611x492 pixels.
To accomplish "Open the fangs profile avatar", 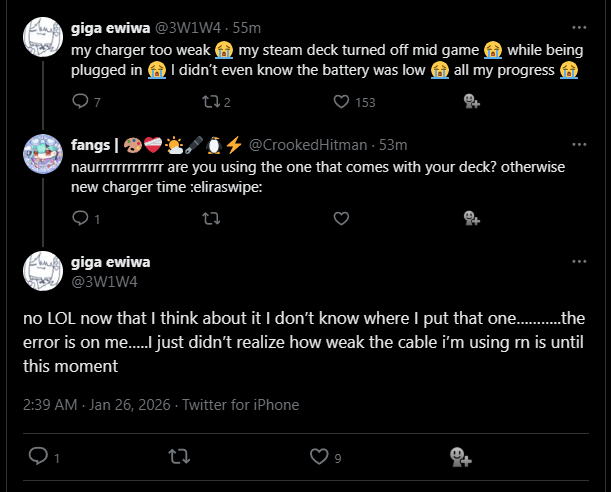I will coord(45,153).
